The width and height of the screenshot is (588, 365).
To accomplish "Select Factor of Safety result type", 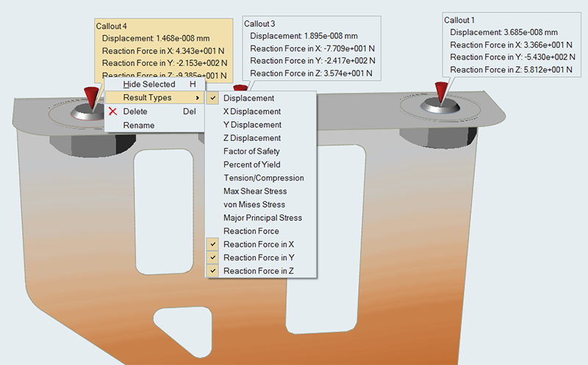I will pyautogui.click(x=251, y=151).
